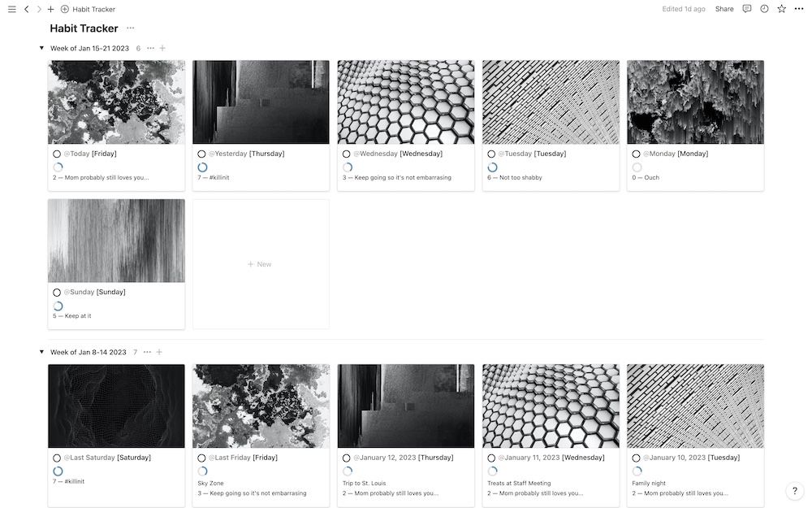The height and width of the screenshot is (508, 812).
Task: Check off the Yesterday [Thursday] card circle
Action: [x=202, y=154]
